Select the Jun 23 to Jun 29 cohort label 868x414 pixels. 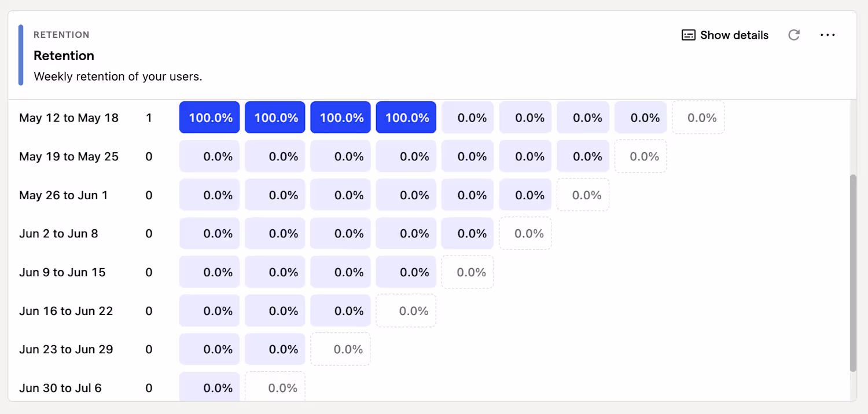(66, 350)
